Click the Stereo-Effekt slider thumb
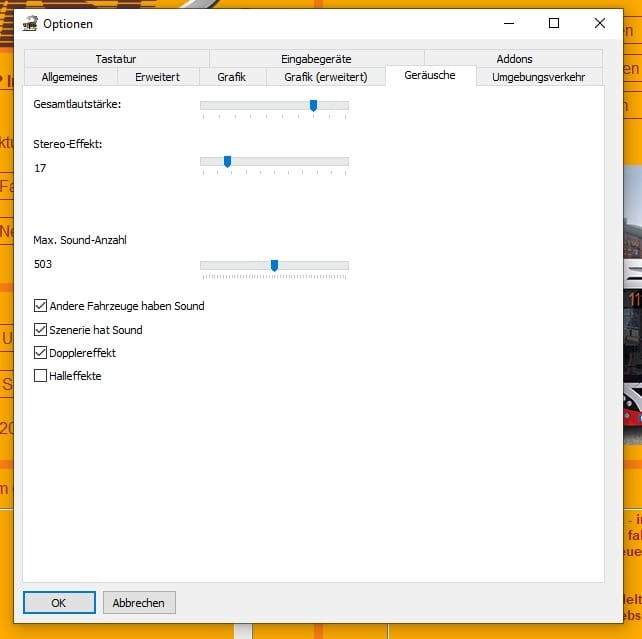The width and height of the screenshot is (642, 639). [227, 161]
